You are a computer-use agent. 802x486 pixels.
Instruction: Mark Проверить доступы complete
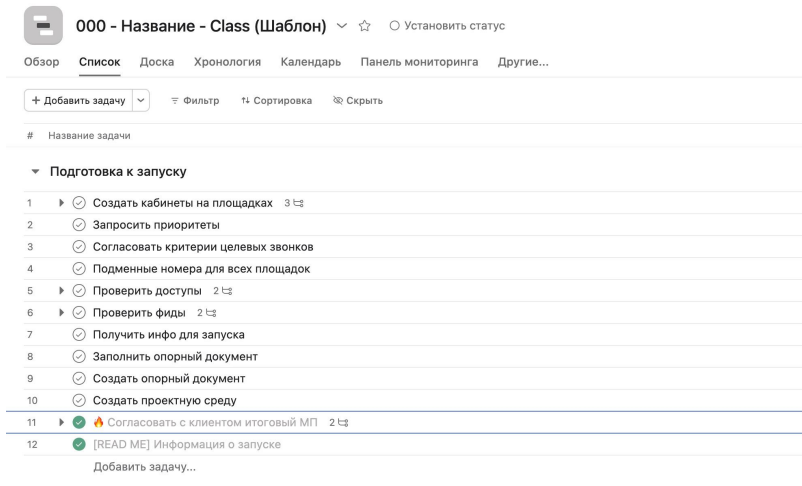79,291
